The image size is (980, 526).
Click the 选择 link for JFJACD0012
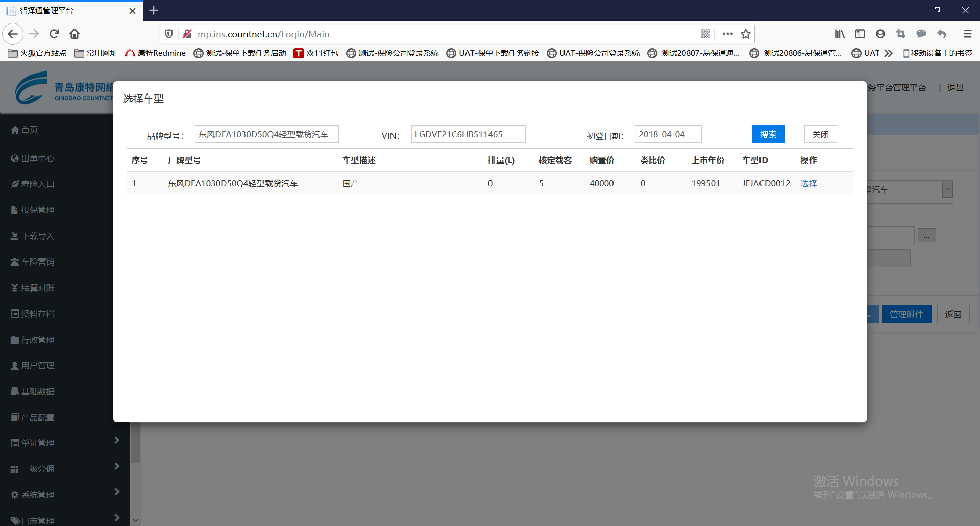809,183
